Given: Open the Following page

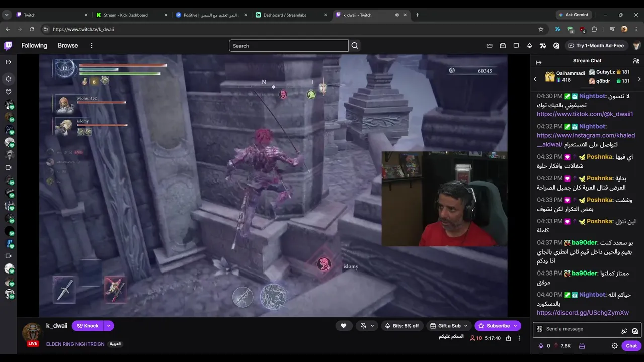Looking at the screenshot, I should pos(34,46).
